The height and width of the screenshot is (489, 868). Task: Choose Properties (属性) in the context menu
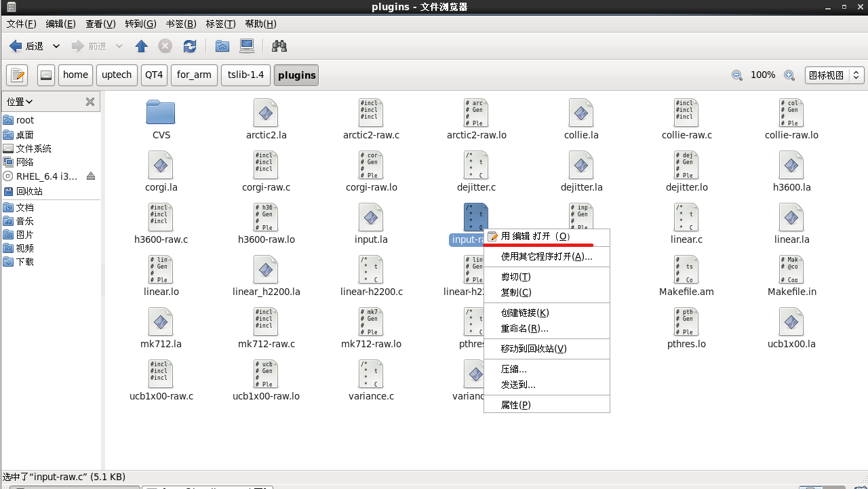coord(547,405)
